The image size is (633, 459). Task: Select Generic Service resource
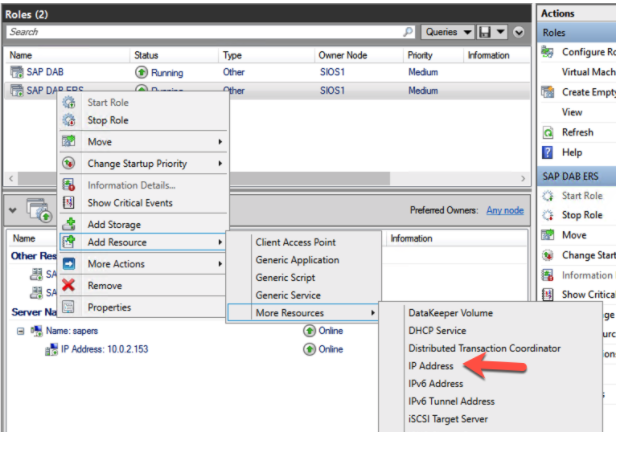click(x=288, y=295)
